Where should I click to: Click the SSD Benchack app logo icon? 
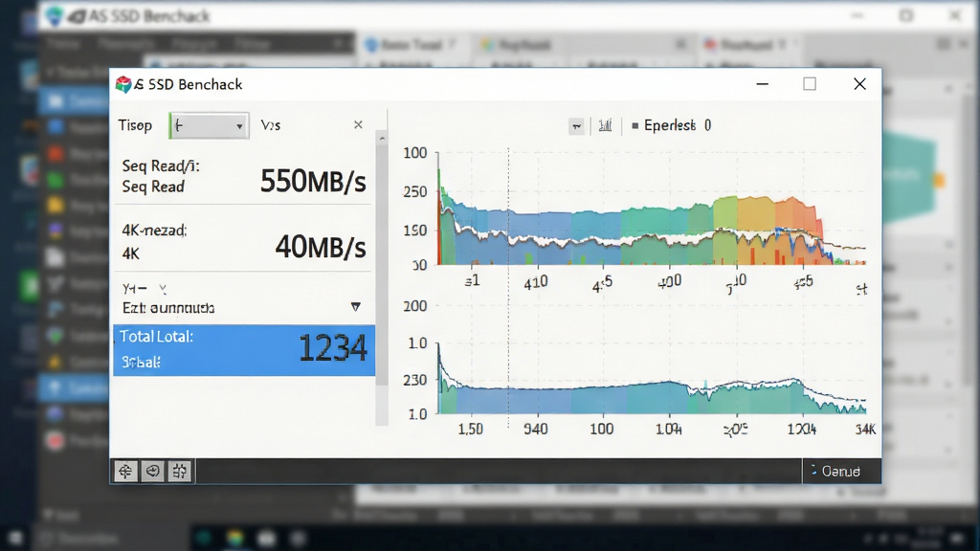(x=123, y=84)
